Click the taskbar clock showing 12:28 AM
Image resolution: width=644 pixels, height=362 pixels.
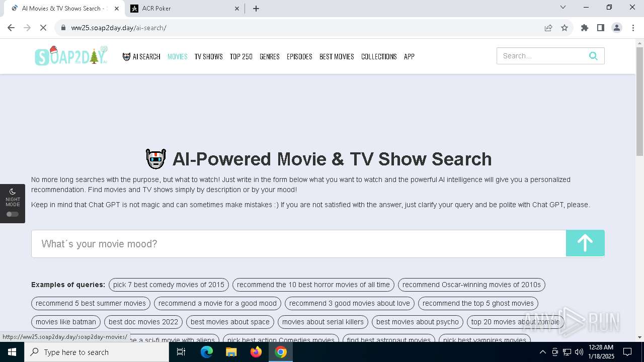(x=601, y=352)
